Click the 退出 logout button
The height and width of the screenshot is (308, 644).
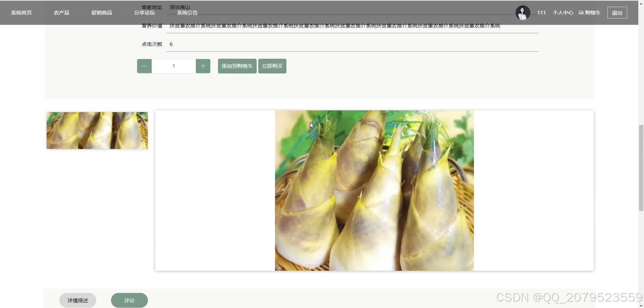617,13
